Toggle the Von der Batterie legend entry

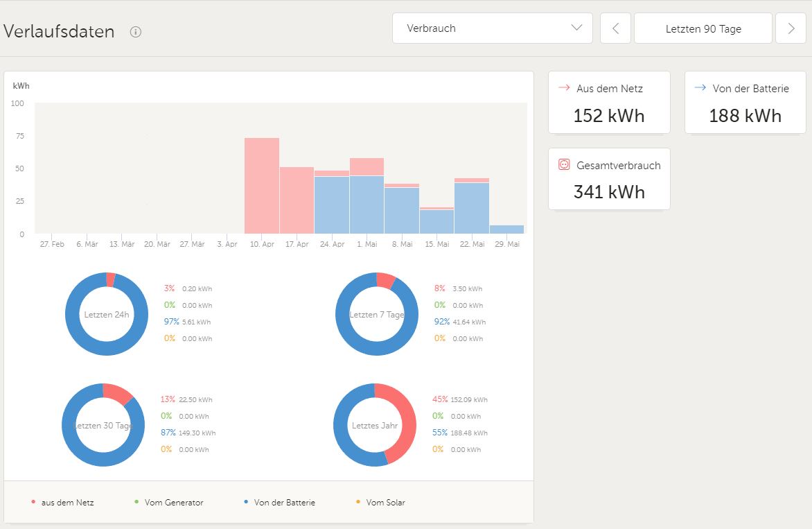point(279,502)
